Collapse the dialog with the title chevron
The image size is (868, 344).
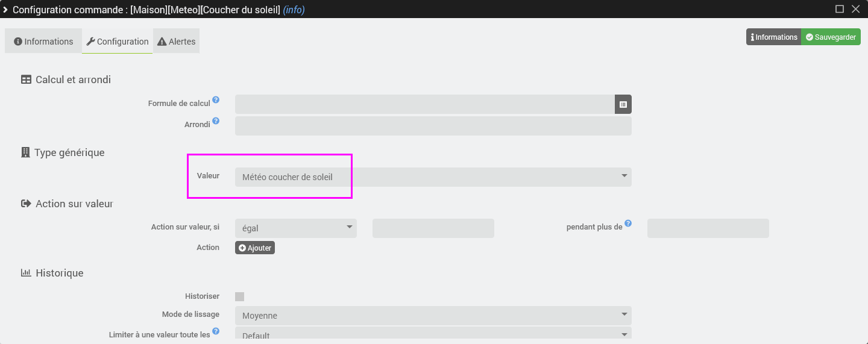tap(5, 10)
